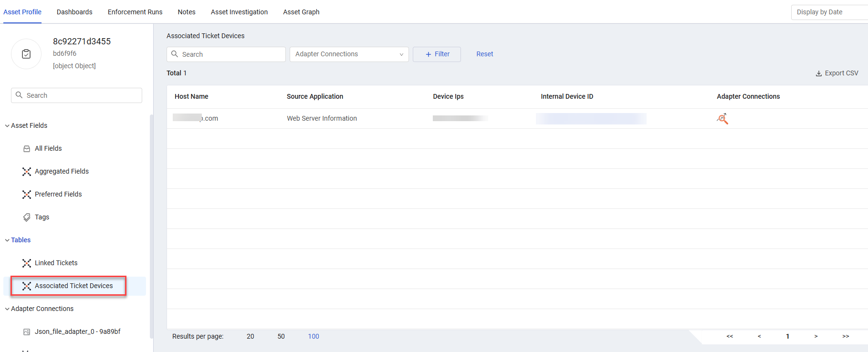Viewport: 868px width, 352px height.
Task: Click the Adapter Connections column header
Action: [748, 97]
